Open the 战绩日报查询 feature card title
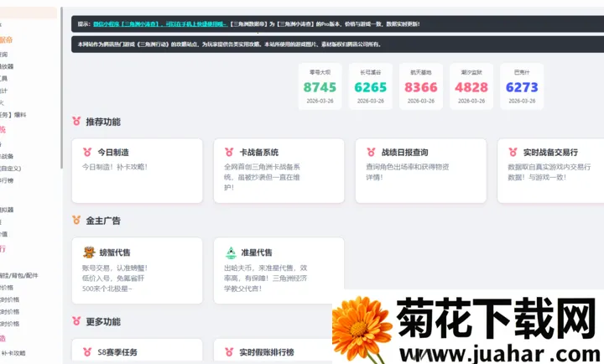This screenshot has height=364, width=604. pos(404,152)
